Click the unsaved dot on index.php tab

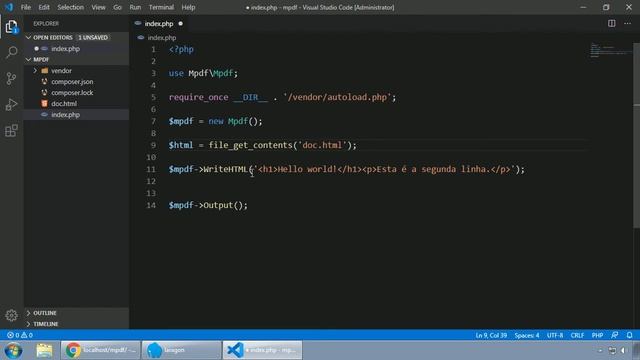tap(180, 24)
